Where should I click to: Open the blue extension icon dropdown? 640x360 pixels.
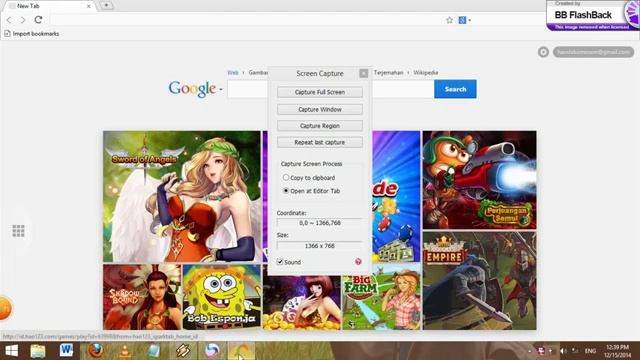point(464,20)
